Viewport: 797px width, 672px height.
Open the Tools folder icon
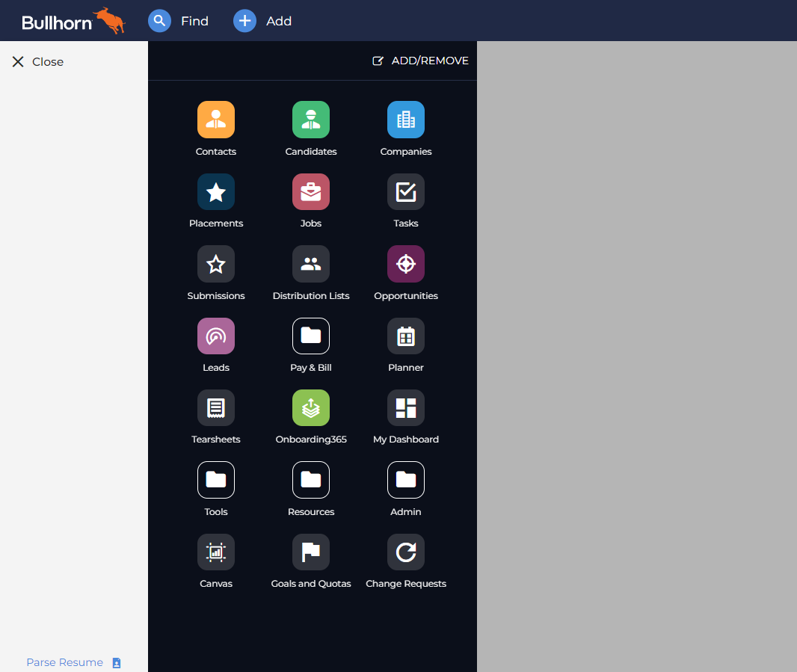pyautogui.click(x=215, y=480)
